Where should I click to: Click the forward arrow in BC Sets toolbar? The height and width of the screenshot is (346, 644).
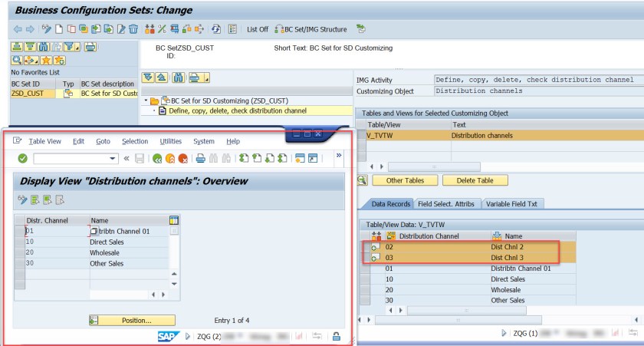point(30,29)
